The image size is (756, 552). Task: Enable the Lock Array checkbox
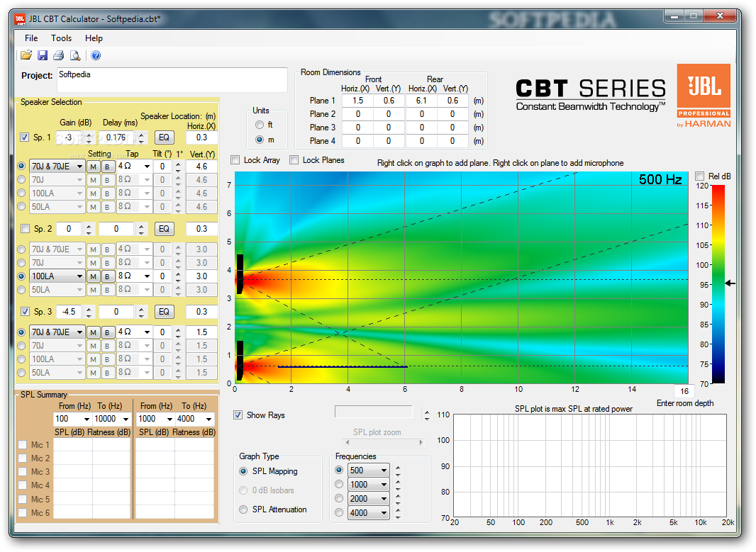coord(235,160)
